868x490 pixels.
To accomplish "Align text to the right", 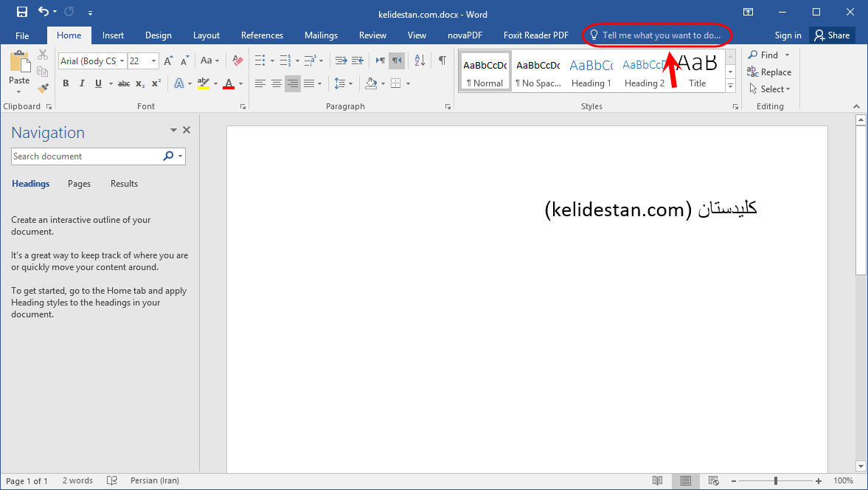I will (x=292, y=83).
